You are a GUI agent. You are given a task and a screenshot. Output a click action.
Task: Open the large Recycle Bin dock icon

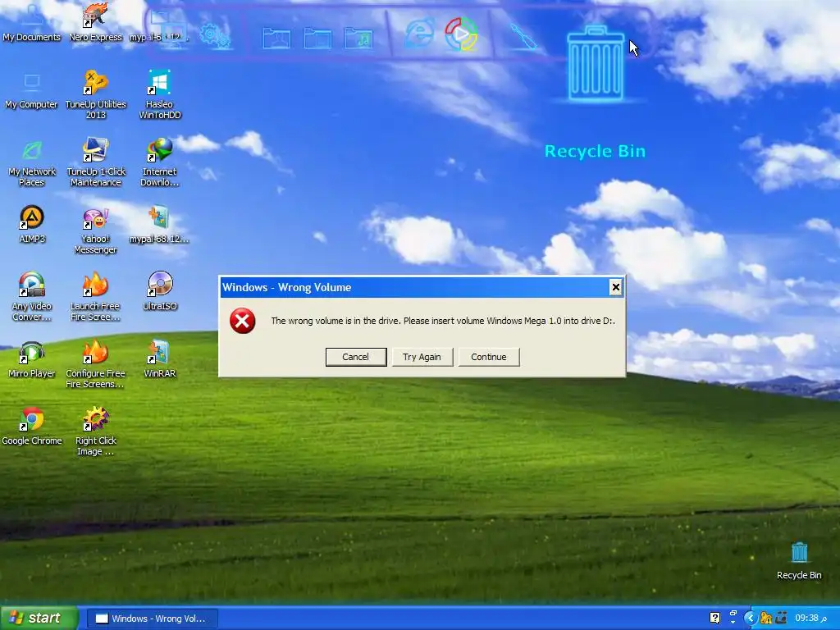[x=596, y=64]
